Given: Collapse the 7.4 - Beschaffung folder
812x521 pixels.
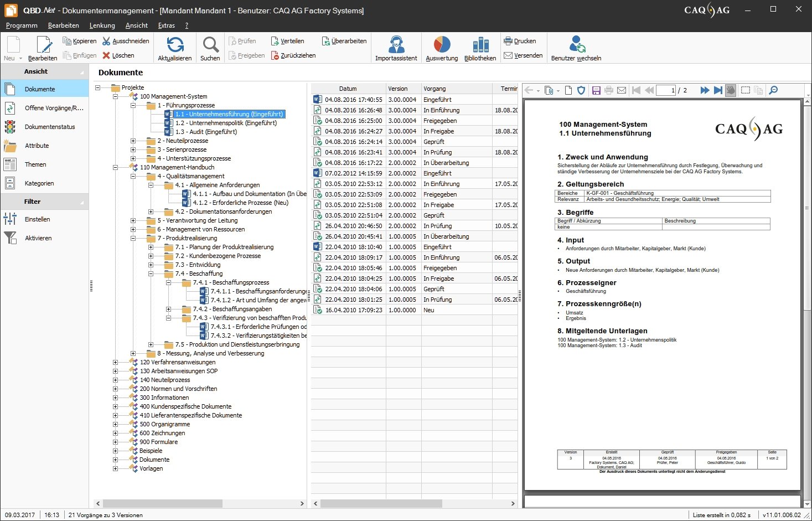Looking at the screenshot, I should tap(151, 274).
